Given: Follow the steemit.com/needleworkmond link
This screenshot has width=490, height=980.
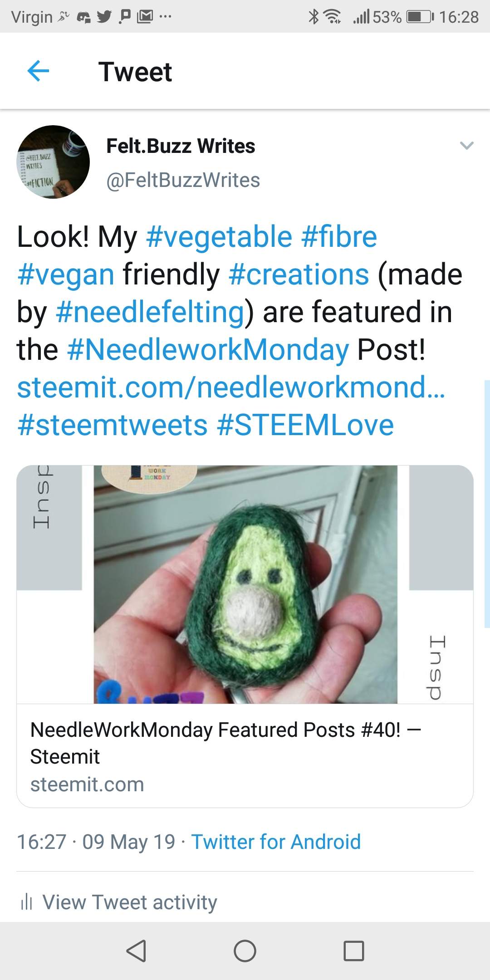Looking at the screenshot, I should click(x=231, y=387).
